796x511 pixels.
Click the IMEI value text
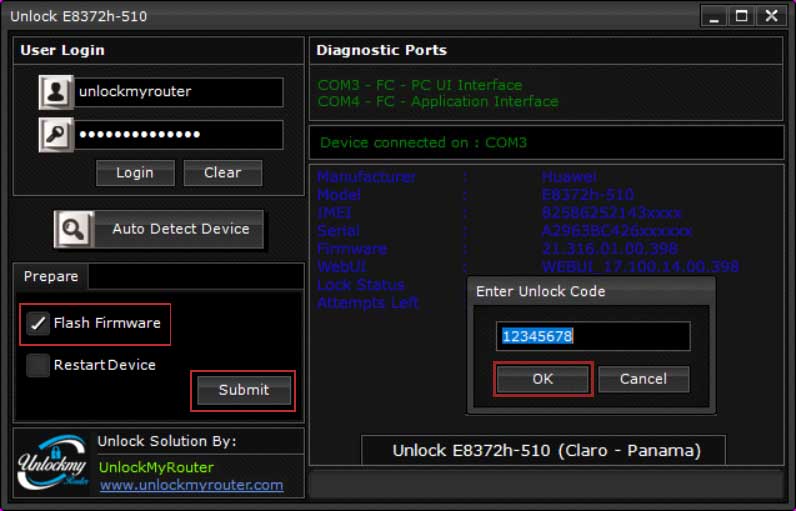coord(611,213)
